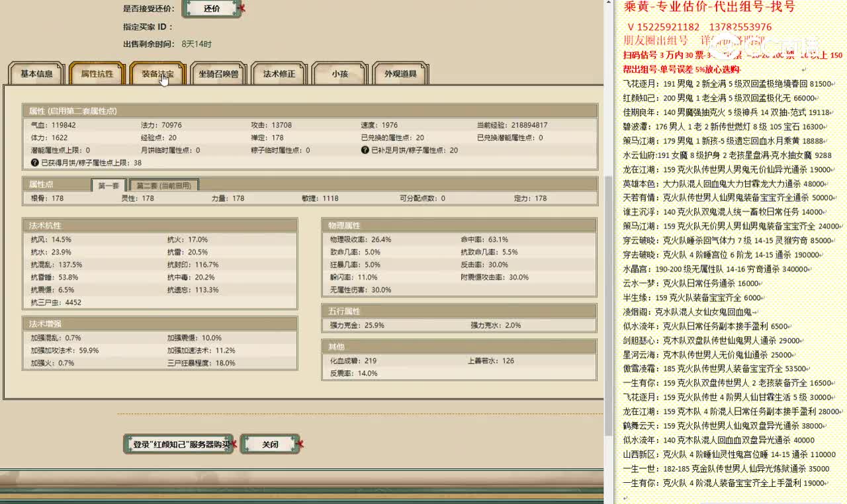
Task: Select 第二套 (当前启用) sub-tab
Action: pos(163,185)
